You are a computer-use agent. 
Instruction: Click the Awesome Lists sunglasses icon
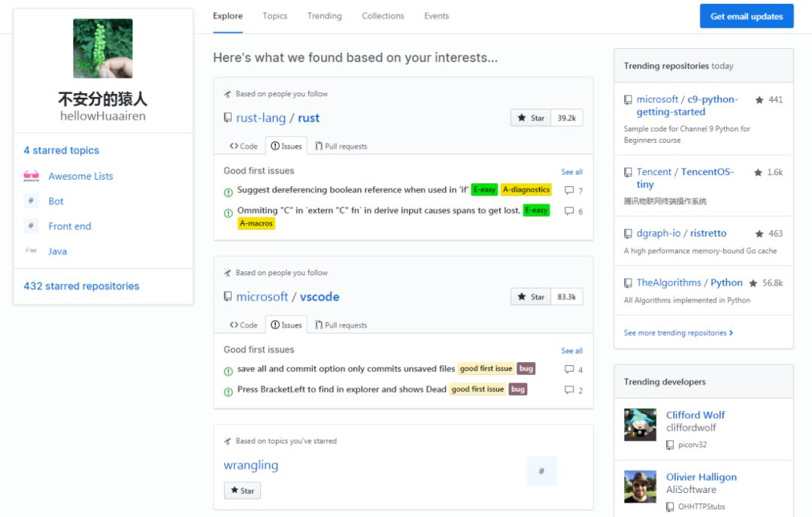31,176
